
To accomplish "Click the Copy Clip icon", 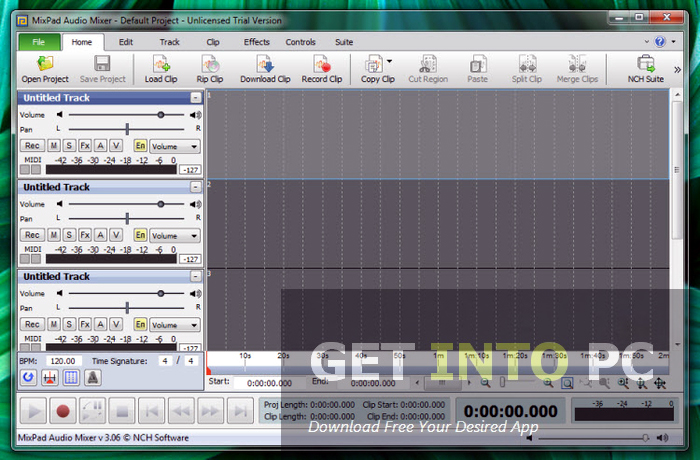I will point(374,64).
